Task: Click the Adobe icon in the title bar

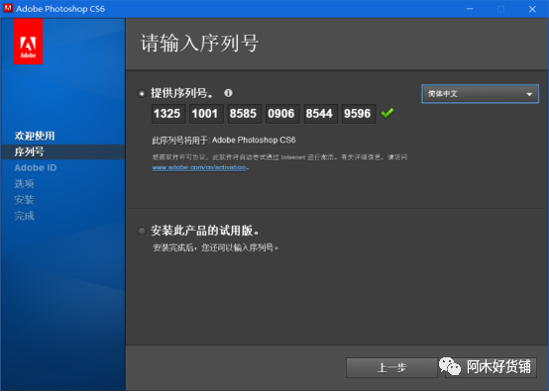Action: point(8,8)
